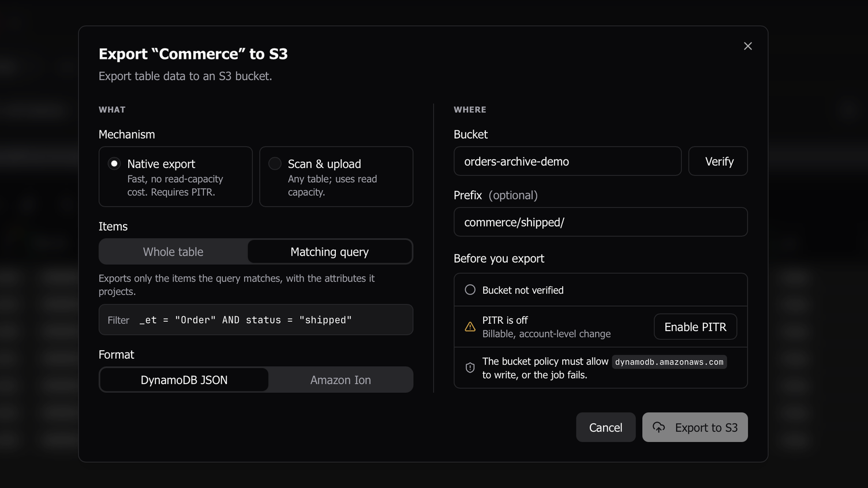The height and width of the screenshot is (488, 868).
Task: Switch Items to Whole table
Action: 173,252
